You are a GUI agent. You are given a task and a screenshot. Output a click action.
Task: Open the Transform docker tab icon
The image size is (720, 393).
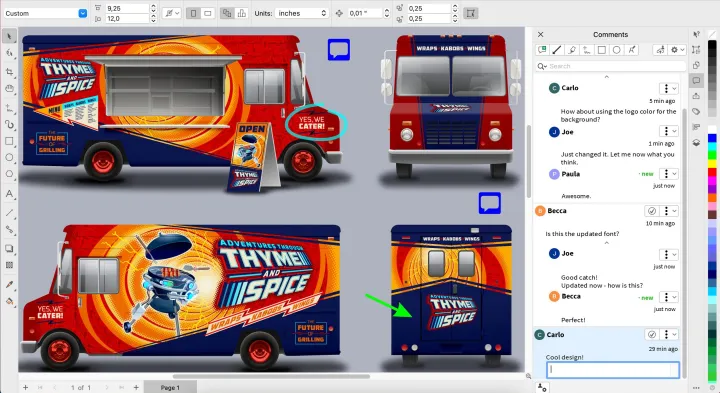[697, 50]
